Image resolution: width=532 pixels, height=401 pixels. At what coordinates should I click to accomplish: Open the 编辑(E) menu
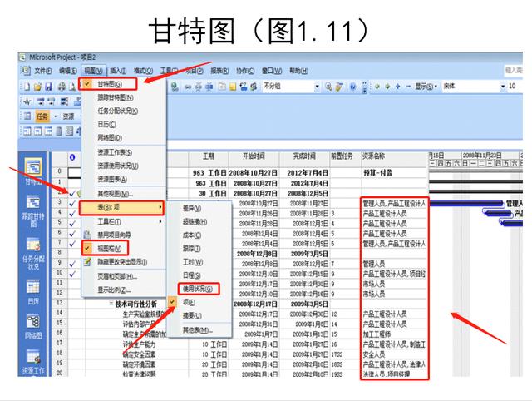click(68, 71)
